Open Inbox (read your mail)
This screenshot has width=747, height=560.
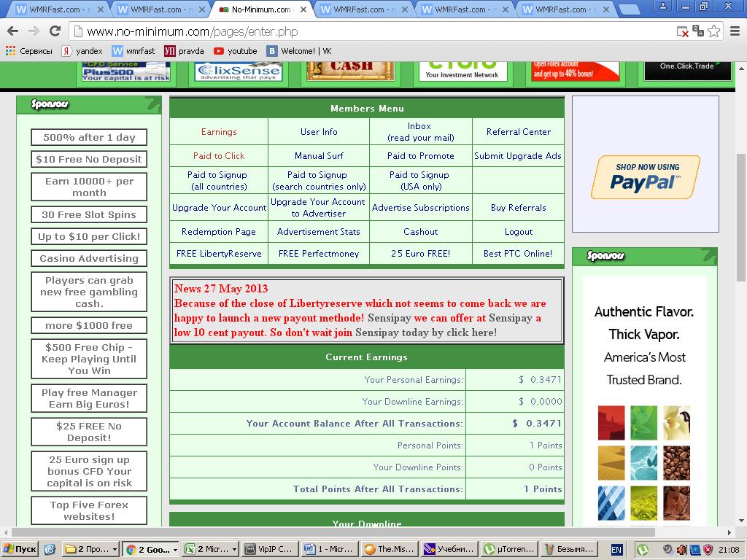tap(421, 132)
